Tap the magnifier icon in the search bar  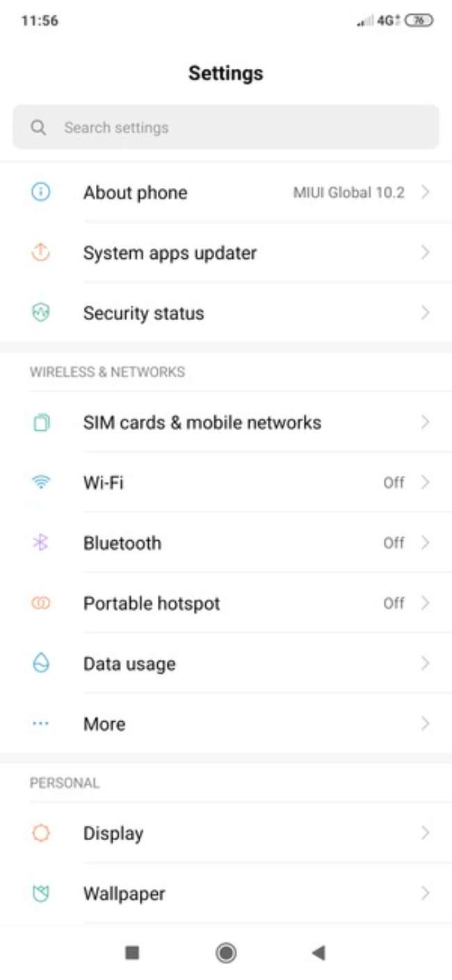pos(38,127)
